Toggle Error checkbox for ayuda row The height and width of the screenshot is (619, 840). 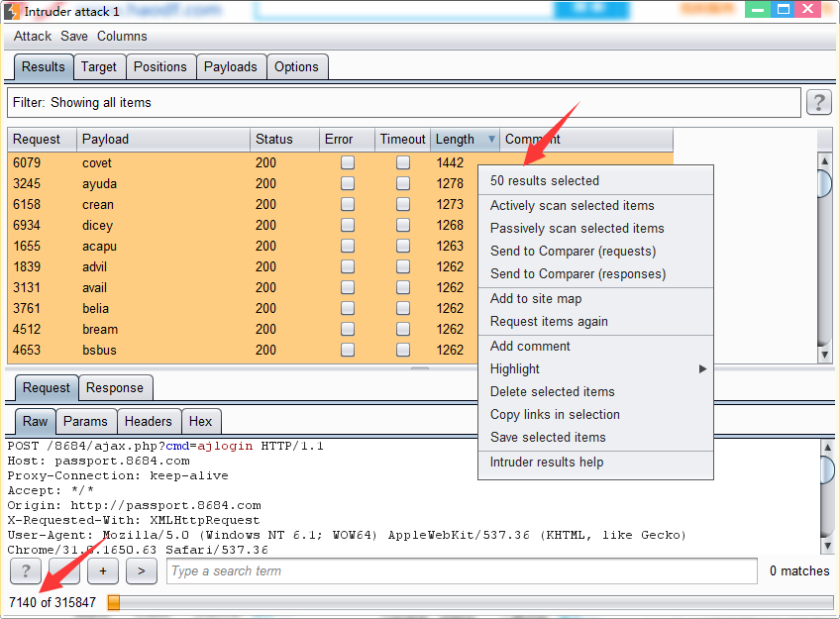(x=348, y=183)
